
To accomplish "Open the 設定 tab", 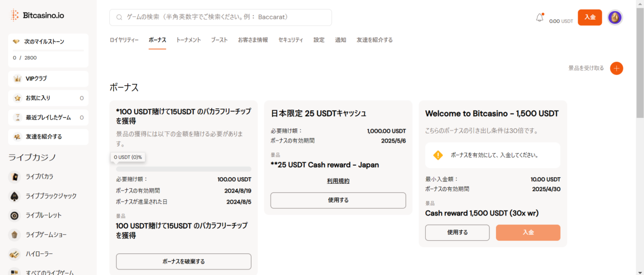I will [319, 40].
